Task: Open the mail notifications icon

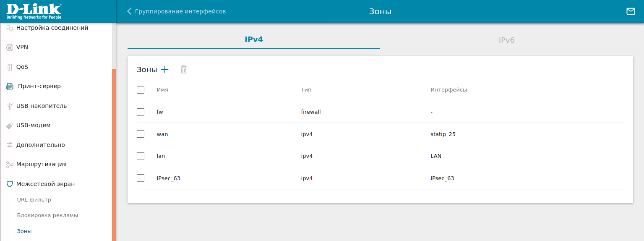Action: click(631, 11)
